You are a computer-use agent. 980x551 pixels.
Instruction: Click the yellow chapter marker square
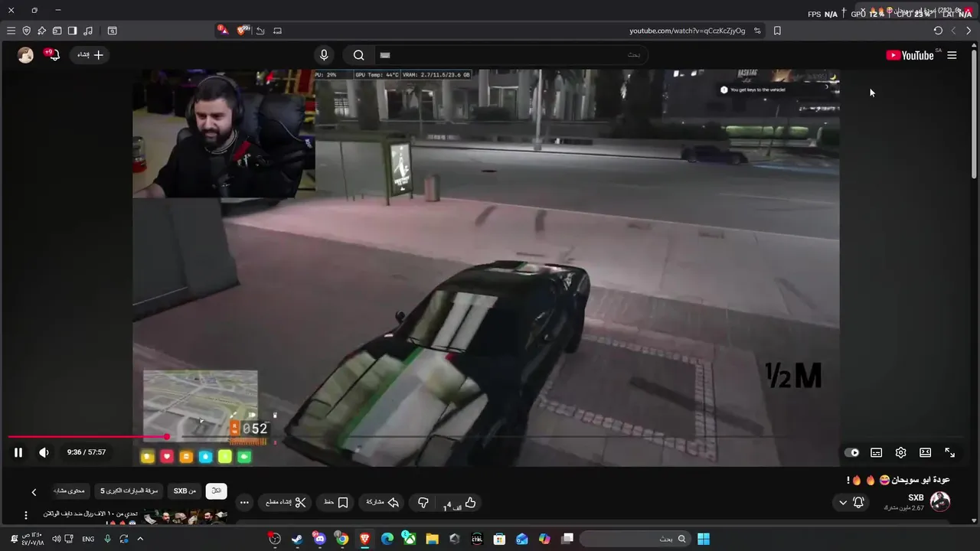tap(148, 457)
